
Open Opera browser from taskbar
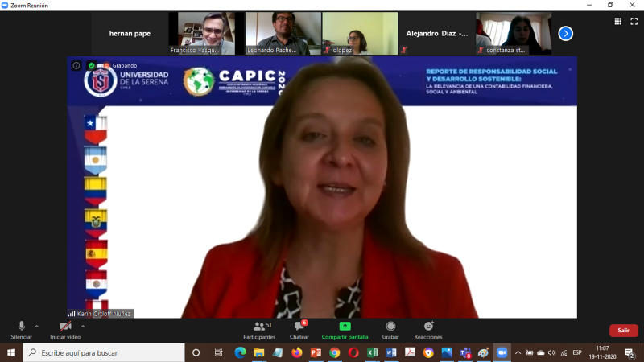pos(353,352)
